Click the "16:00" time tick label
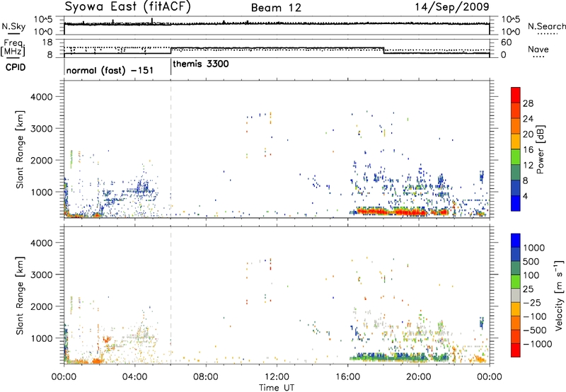The width and height of the screenshot is (566, 392). click(x=347, y=377)
